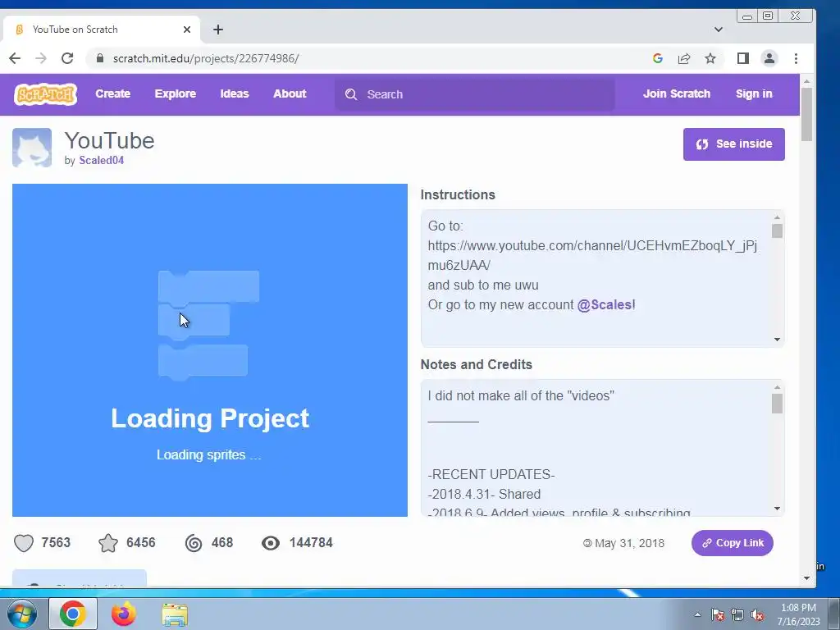The height and width of the screenshot is (630, 840).
Task: Click Sign in
Action: coord(754,94)
